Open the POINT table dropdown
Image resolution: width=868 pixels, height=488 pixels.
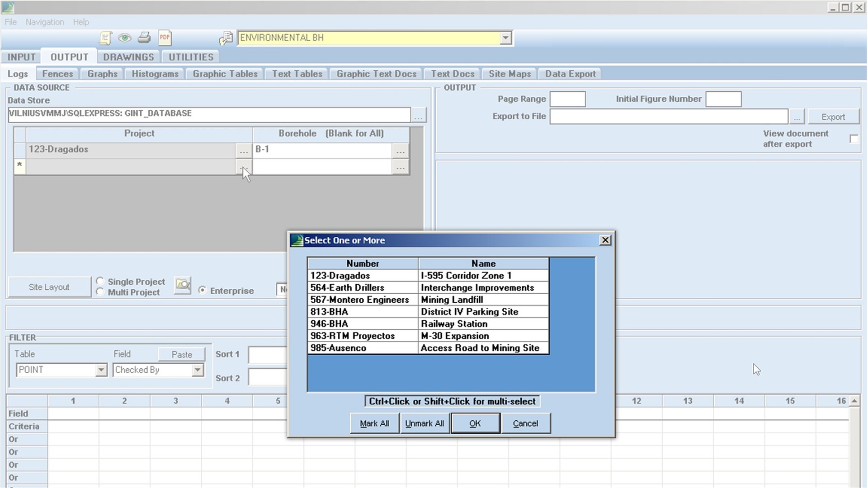[x=101, y=370]
